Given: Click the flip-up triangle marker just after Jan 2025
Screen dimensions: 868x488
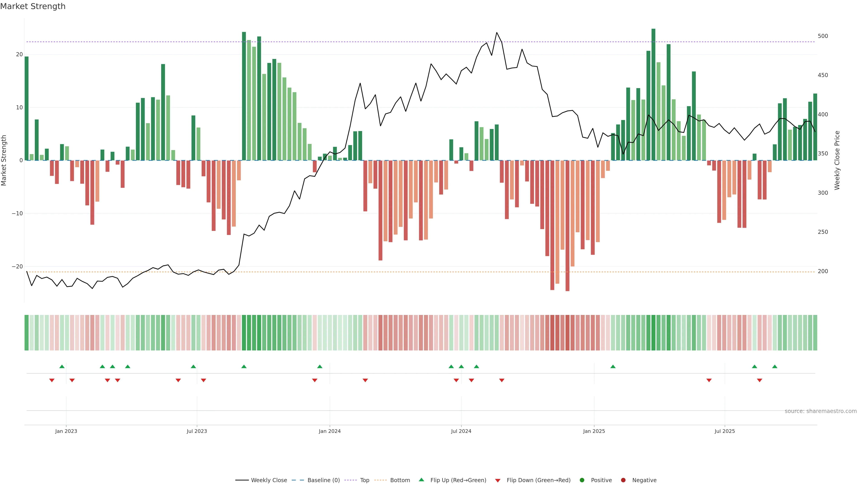Looking at the screenshot, I should coord(613,366).
